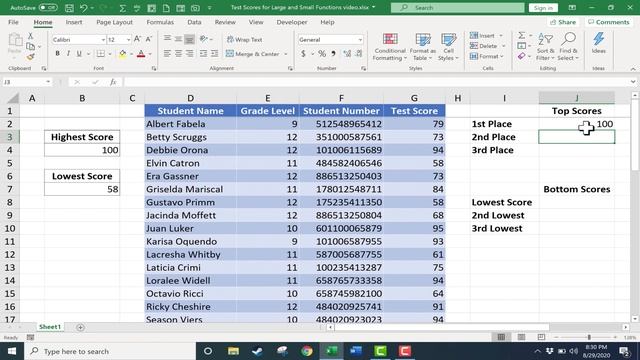Switch to Page Layout tab

114,22
